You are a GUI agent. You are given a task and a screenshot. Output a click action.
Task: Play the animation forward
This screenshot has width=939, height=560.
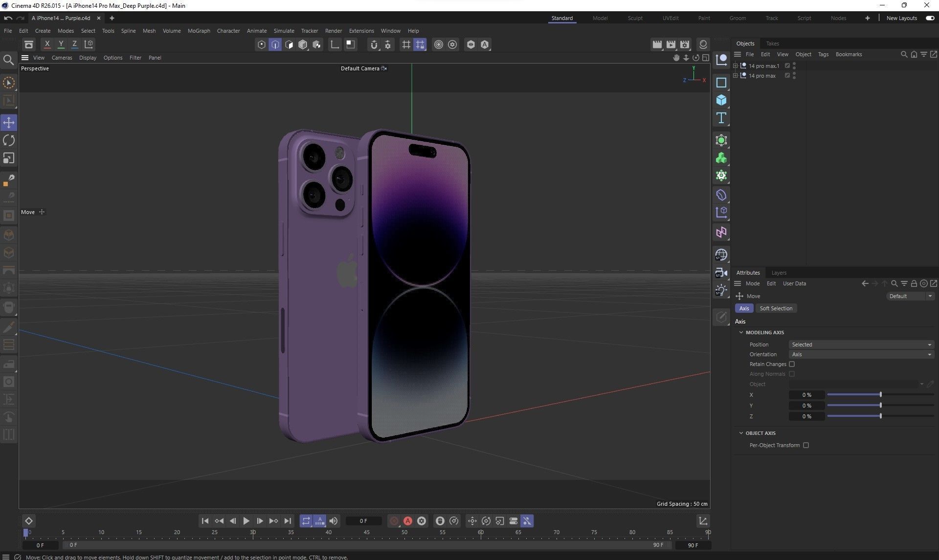(x=246, y=521)
